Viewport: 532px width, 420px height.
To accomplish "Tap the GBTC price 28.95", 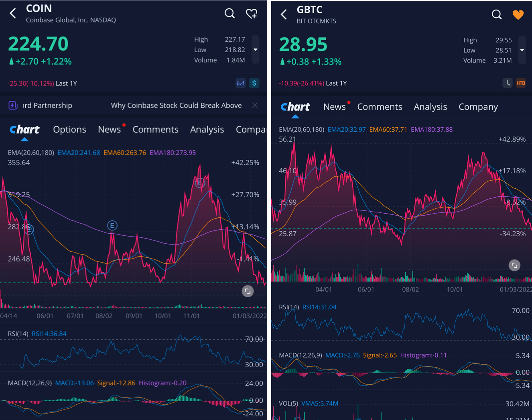I will click(x=303, y=45).
